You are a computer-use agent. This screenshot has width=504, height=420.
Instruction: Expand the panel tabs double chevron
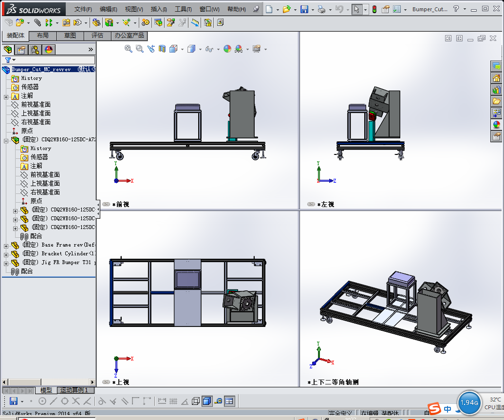point(91,50)
